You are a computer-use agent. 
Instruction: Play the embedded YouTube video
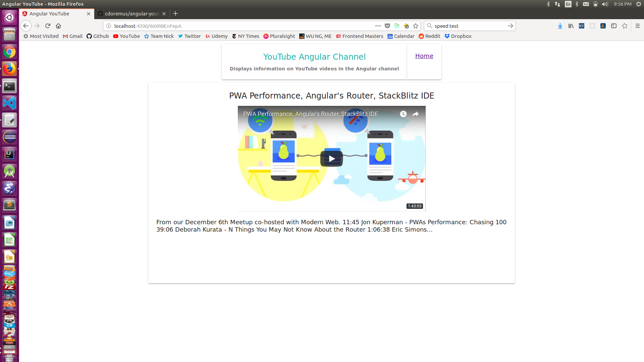(331, 159)
